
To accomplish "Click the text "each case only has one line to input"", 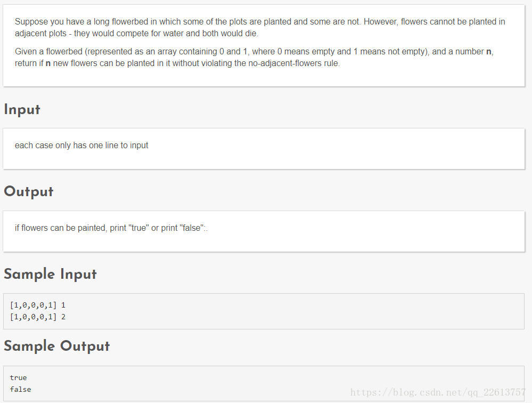I will click(81, 146).
